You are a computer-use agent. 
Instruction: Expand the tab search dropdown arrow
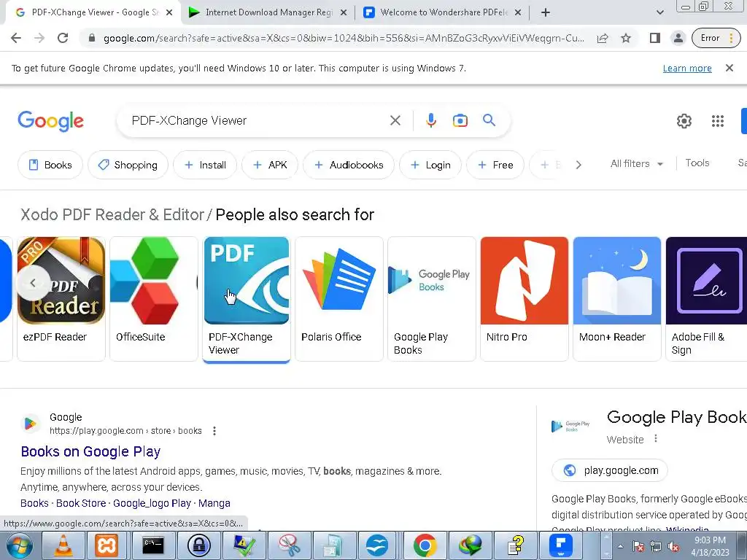[659, 12]
